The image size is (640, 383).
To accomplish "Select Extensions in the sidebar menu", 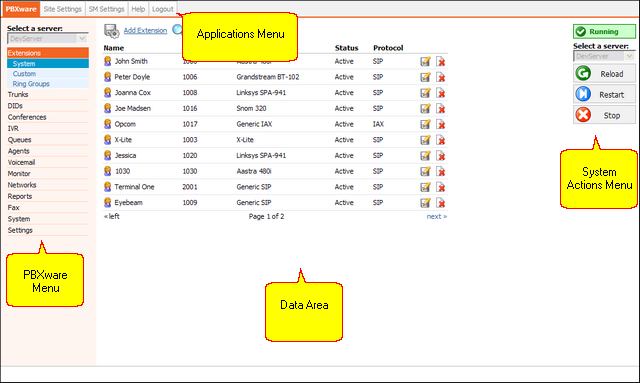I will coord(48,53).
